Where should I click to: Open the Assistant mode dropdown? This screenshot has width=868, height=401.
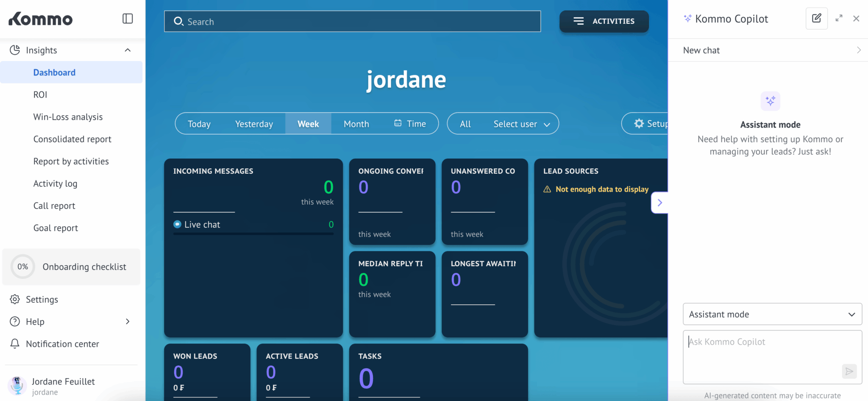pos(772,314)
